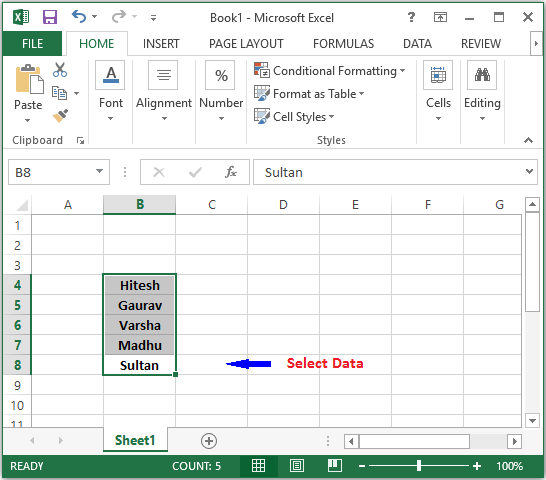Select row 4 header
Screen dimensions: 546x480
click(x=17, y=285)
